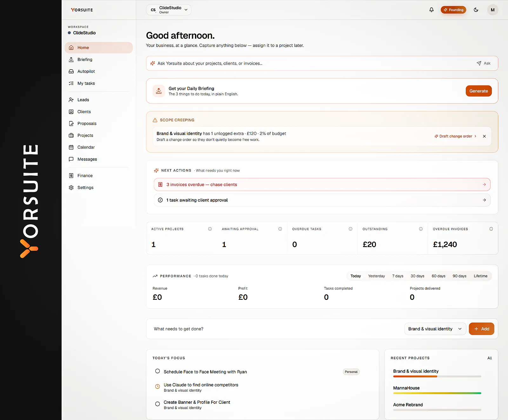Screen dimensions: 508x420
Task: Click the Generate briefing button
Action: [479, 91]
